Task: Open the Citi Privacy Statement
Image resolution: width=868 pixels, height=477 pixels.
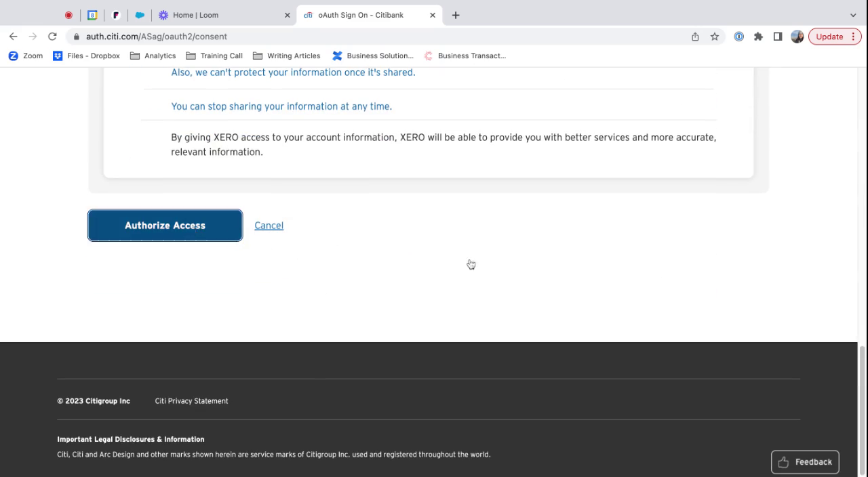Action: (x=191, y=400)
